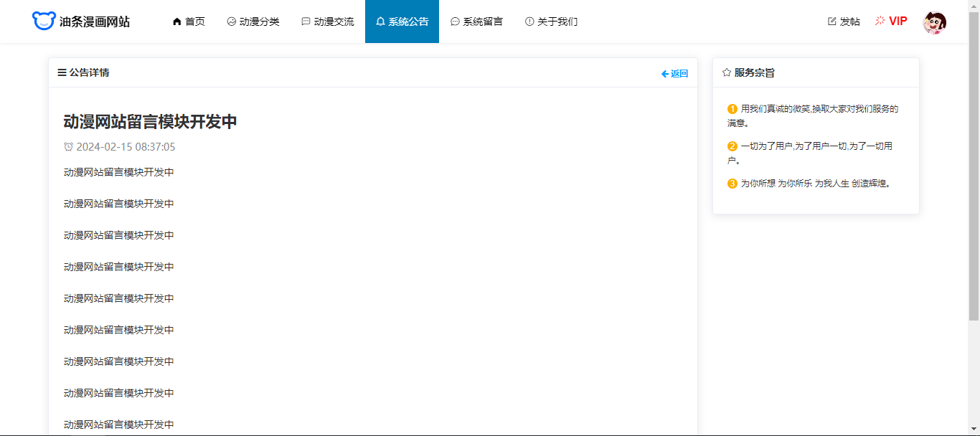This screenshot has width=980, height=436.
Task: Click the 服务宗旨 panel title
Action: point(755,72)
